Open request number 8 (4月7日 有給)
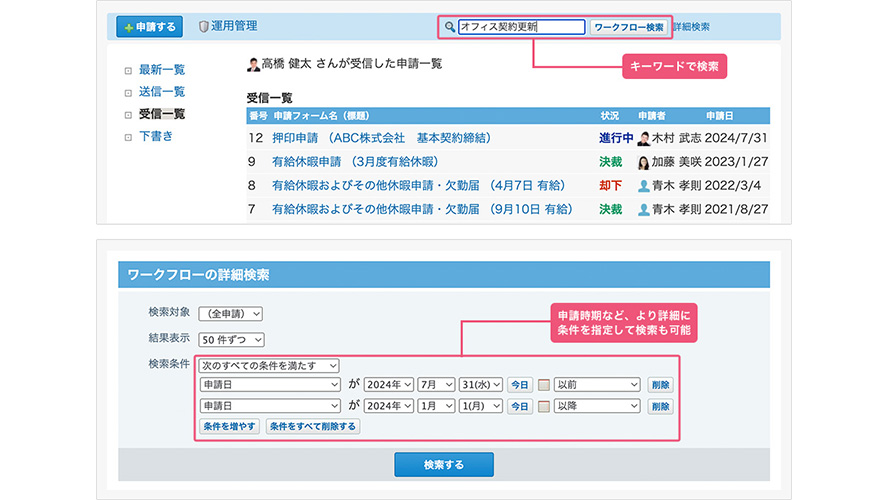Viewport: 888px width, 500px height. point(419,185)
